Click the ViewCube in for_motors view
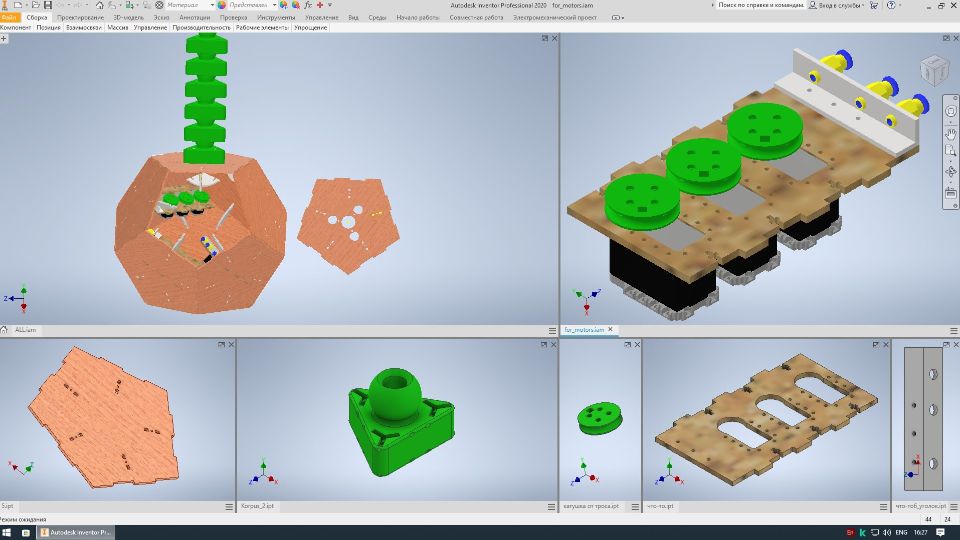 pos(934,69)
